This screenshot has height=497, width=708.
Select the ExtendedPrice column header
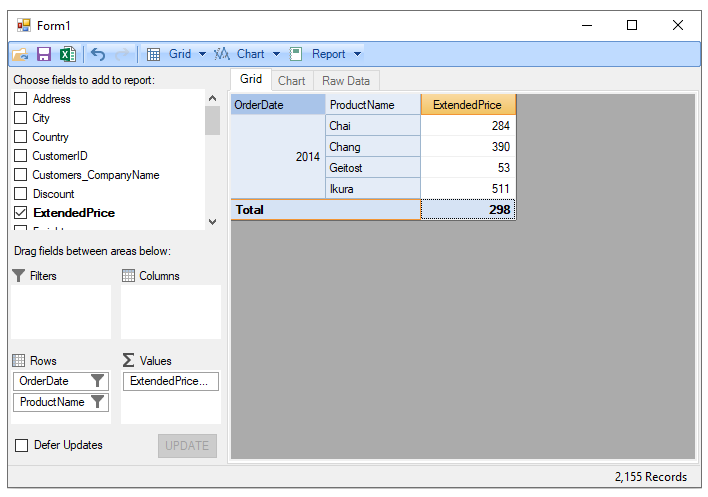468,105
